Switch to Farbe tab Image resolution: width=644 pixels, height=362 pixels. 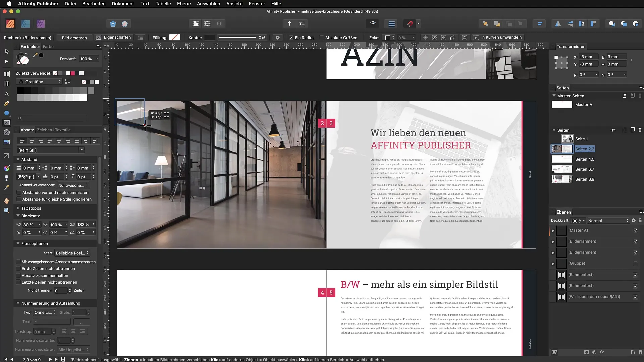[x=48, y=47]
